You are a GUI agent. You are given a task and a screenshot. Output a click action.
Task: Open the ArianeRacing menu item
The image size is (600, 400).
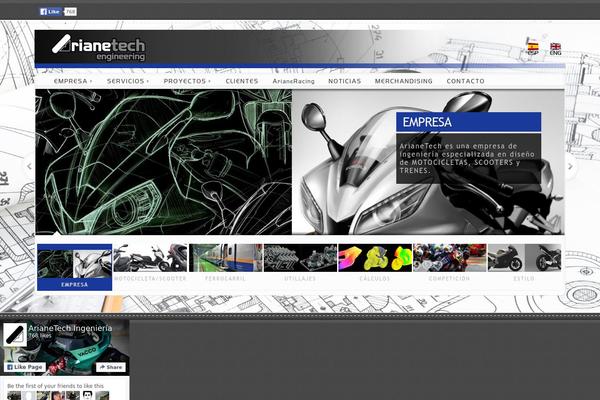tap(293, 81)
